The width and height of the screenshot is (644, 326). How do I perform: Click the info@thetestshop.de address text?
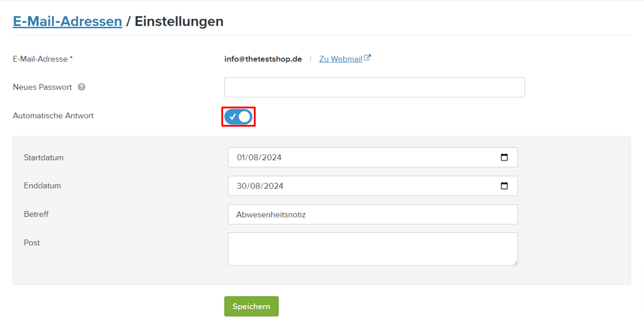pyautogui.click(x=263, y=59)
